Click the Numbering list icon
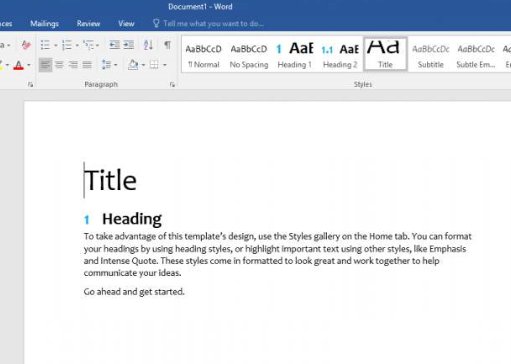511x364 pixels. point(67,45)
